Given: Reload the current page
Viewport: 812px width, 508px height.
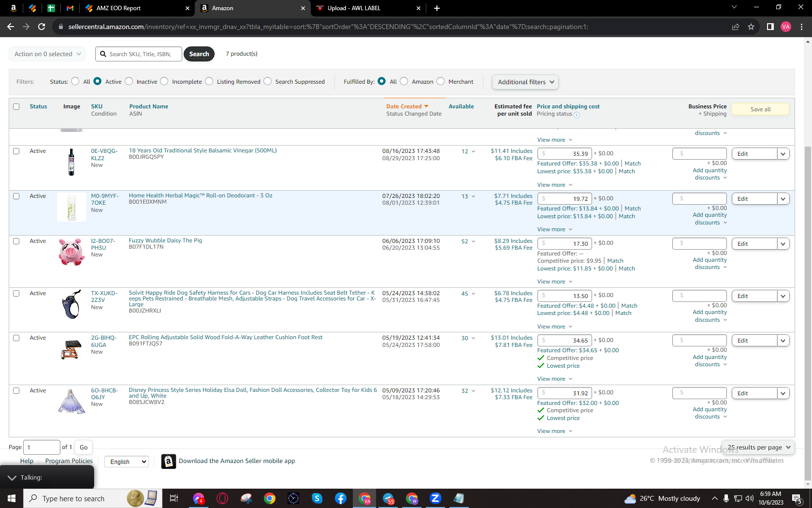Looking at the screenshot, I should tap(42, 27).
